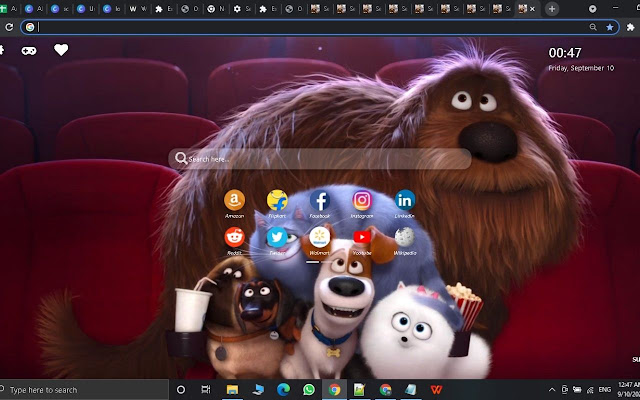Open the Flipkart shortcut
Screen dimensions: 640x400
tap(277, 200)
